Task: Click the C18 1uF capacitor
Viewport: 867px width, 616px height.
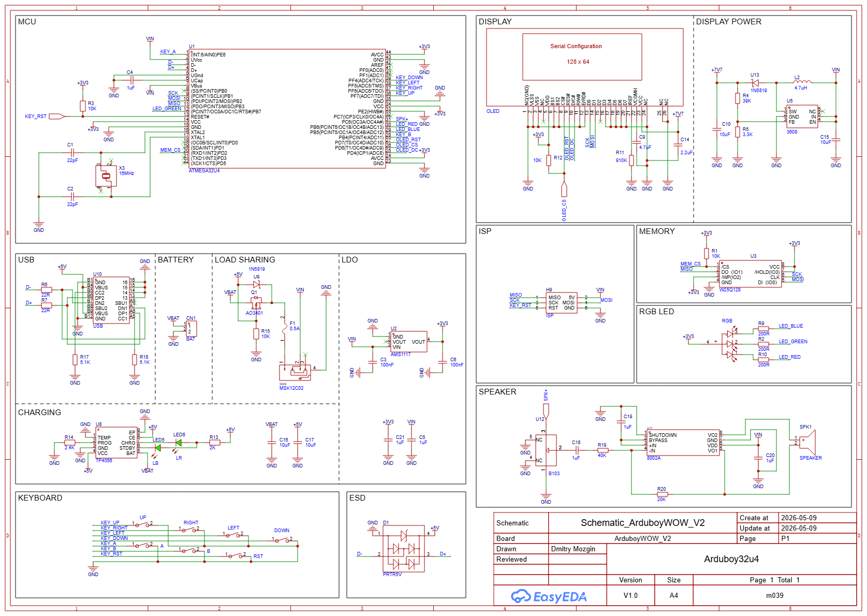Action: pyautogui.click(x=576, y=450)
